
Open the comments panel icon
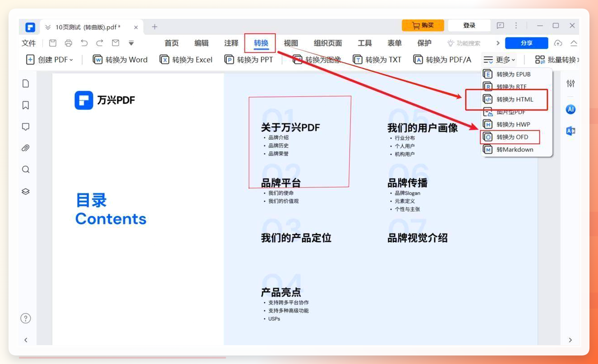click(x=26, y=127)
